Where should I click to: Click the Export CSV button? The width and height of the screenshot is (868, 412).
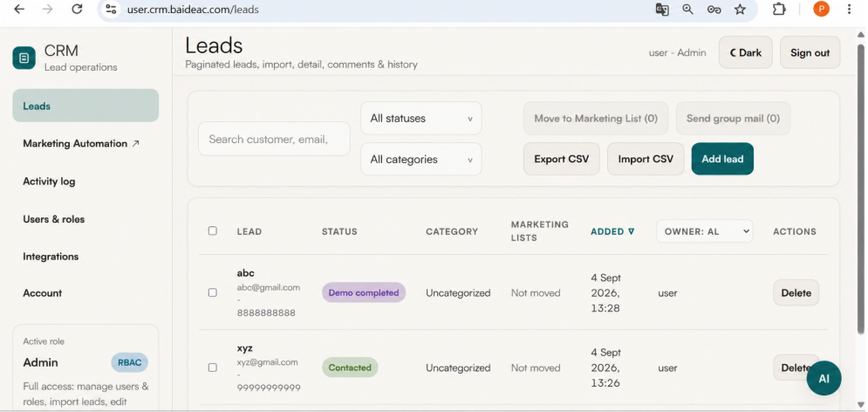[561, 159]
